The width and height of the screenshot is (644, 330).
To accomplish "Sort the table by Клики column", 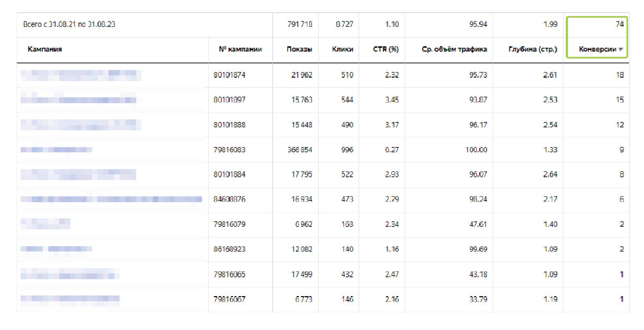I will 342,49.
